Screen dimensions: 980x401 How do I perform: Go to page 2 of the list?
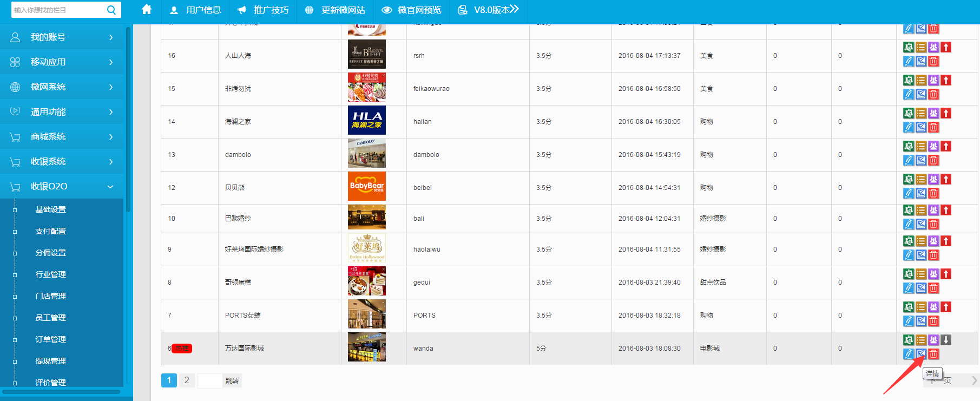187,380
